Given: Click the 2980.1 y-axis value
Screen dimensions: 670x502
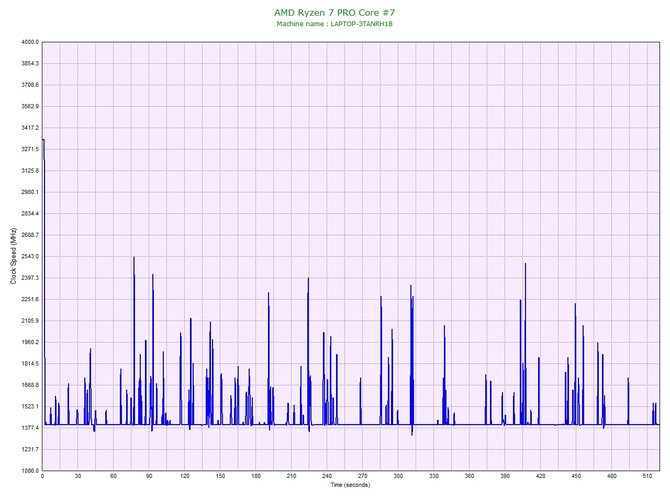Looking at the screenshot, I should click(x=30, y=192).
